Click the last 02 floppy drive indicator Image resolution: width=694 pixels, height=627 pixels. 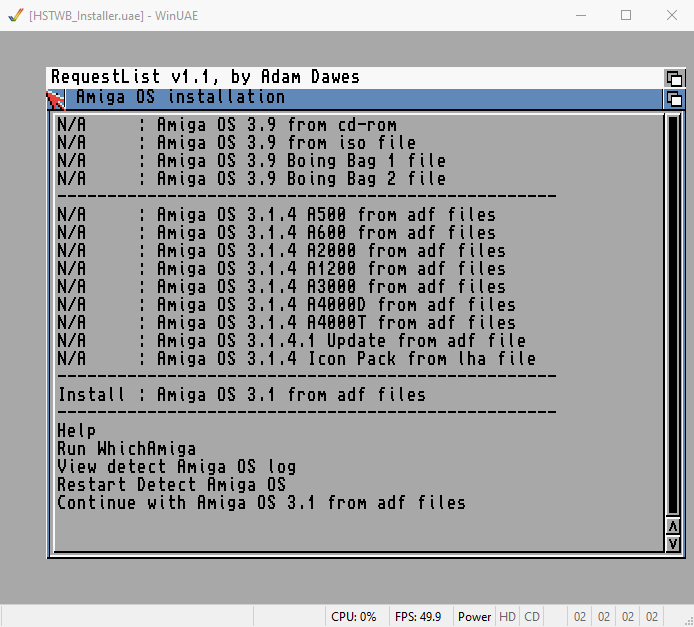pos(652,617)
